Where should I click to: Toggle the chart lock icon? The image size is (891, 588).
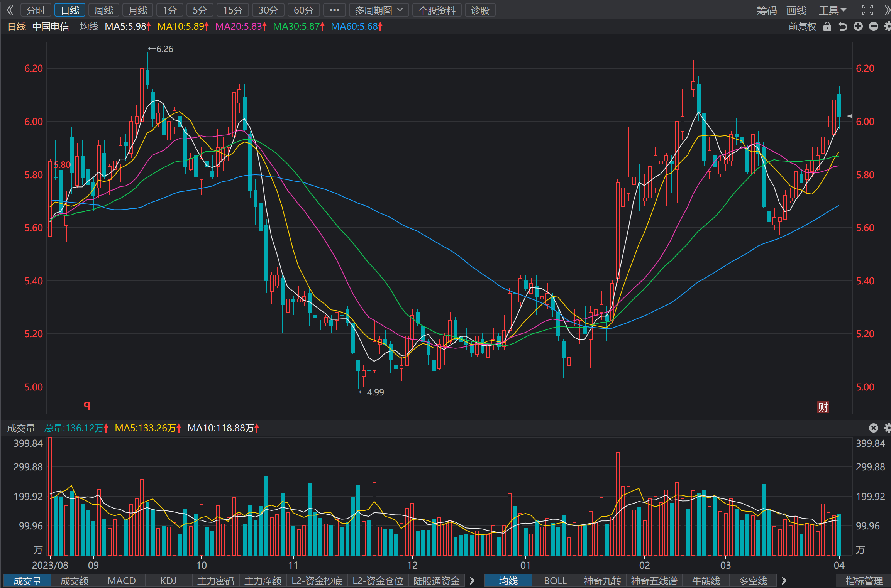(x=827, y=27)
